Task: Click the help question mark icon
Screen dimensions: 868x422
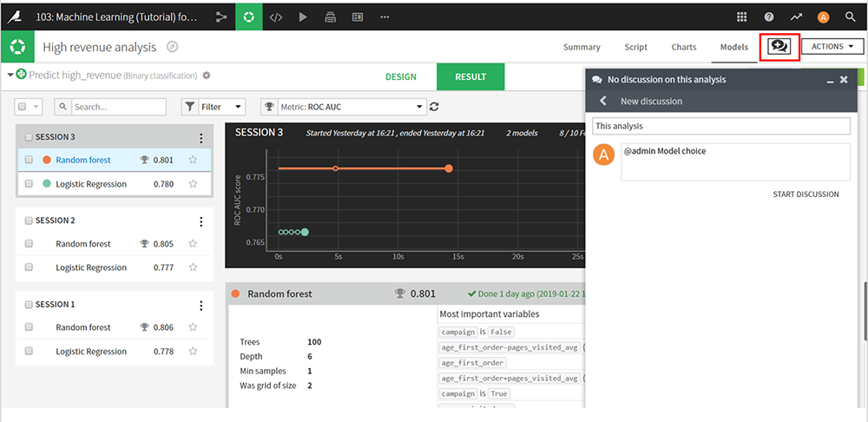Action: click(769, 16)
